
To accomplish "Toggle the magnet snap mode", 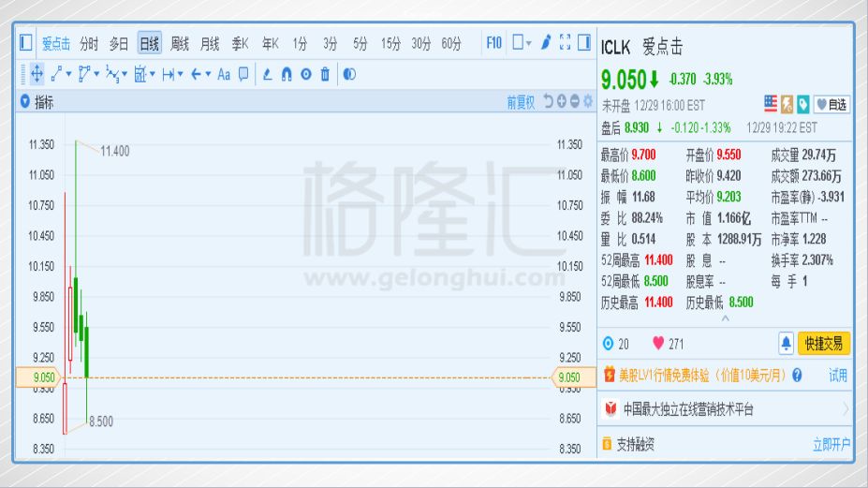I will [287, 74].
